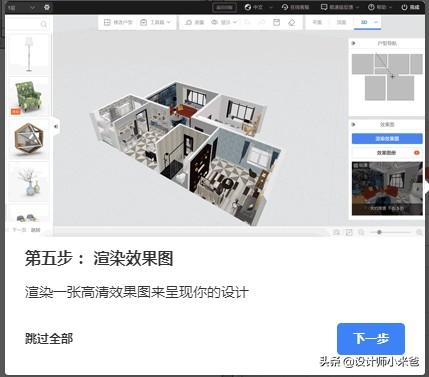This screenshot has width=429, height=377.
Task: Select the vase with branches thumbnail
Action: 29,182
